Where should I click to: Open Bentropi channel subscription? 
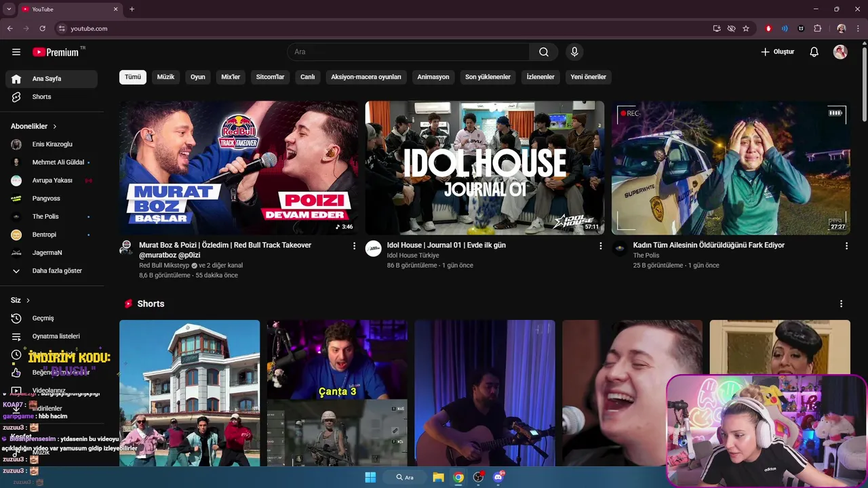point(52,235)
